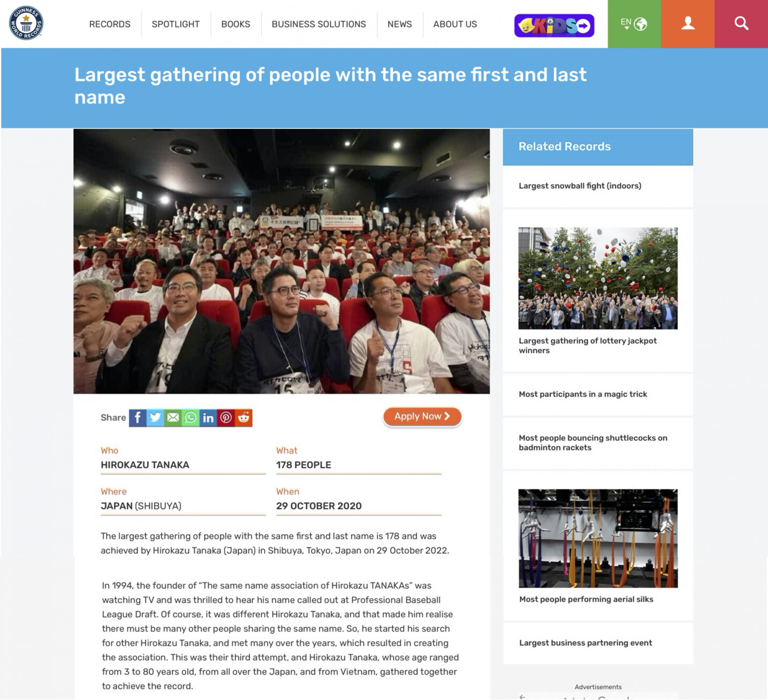Open the aerial silks record thumbnail
The height and width of the screenshot is (700, 768).
pos(598,539)
